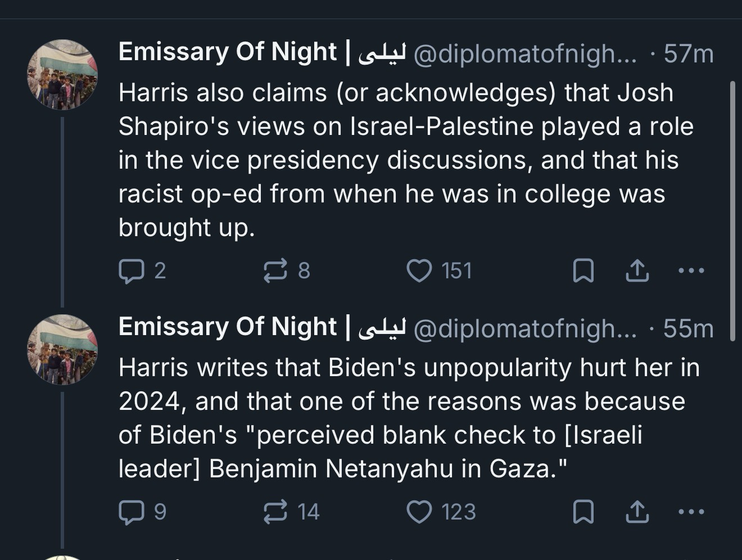Screen dimensions: 742x560
Task: Open Emissary Of Night name on first tweet
Action: tap(227, 52)
